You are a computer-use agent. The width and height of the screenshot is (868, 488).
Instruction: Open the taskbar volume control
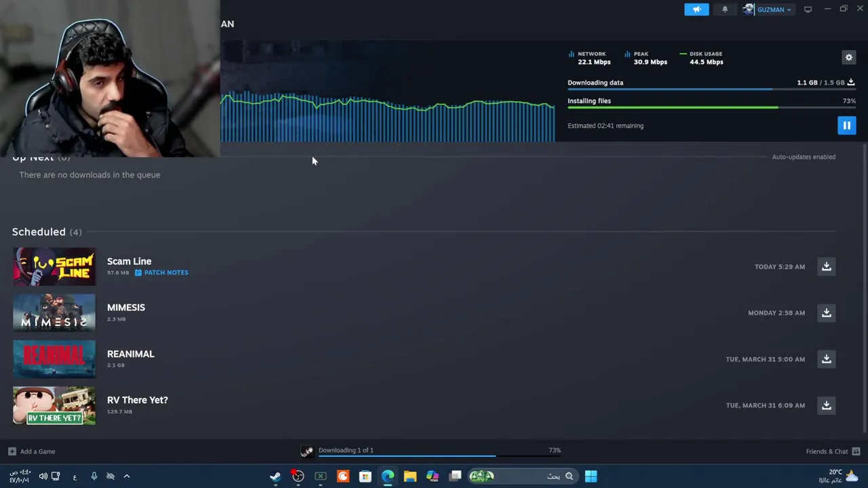(43, 476)
